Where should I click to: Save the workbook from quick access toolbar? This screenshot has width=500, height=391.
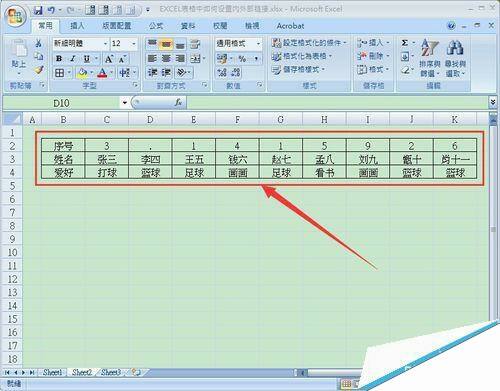[38, 10]
